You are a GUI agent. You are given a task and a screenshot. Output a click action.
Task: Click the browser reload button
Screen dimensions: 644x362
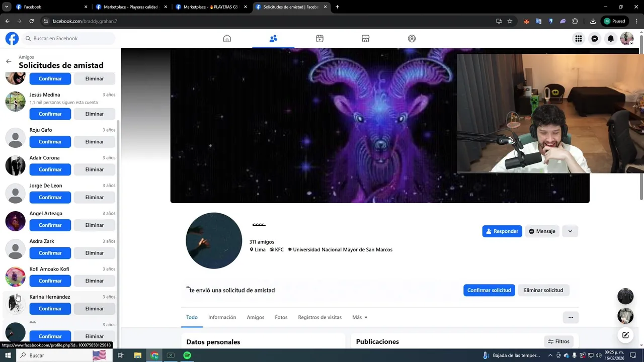[x=31, y=21]
